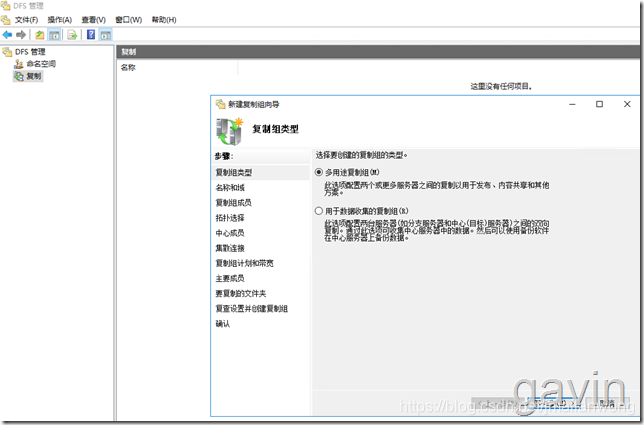
Task: Open the 操作(A) menu
Action: tap(60, 20)
